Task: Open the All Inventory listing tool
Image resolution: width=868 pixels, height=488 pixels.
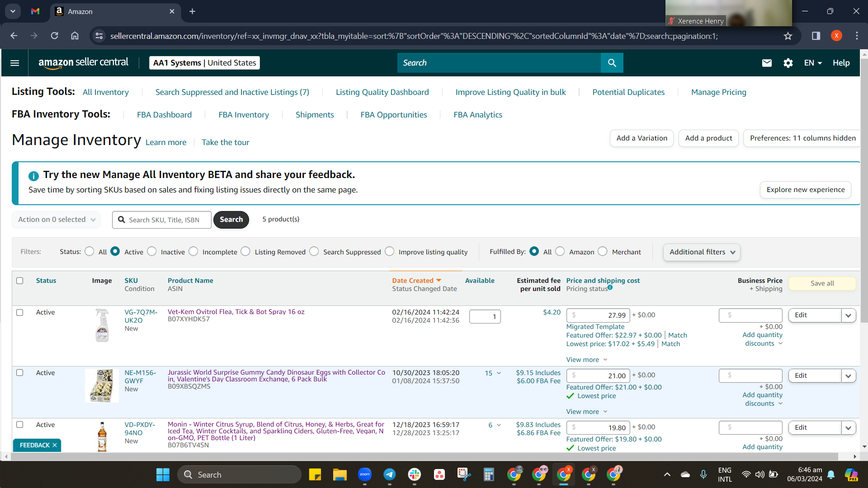Action: [x=106, y=92]
